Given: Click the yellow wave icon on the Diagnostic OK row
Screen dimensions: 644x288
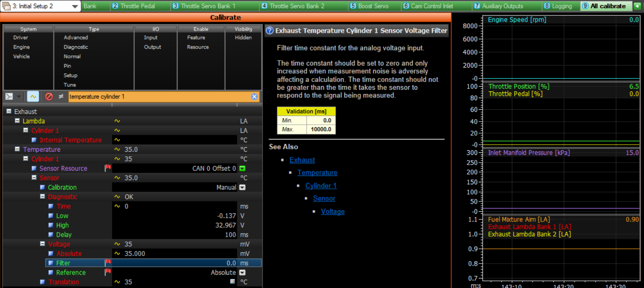Looking at the screenshot, I should 117,197.
